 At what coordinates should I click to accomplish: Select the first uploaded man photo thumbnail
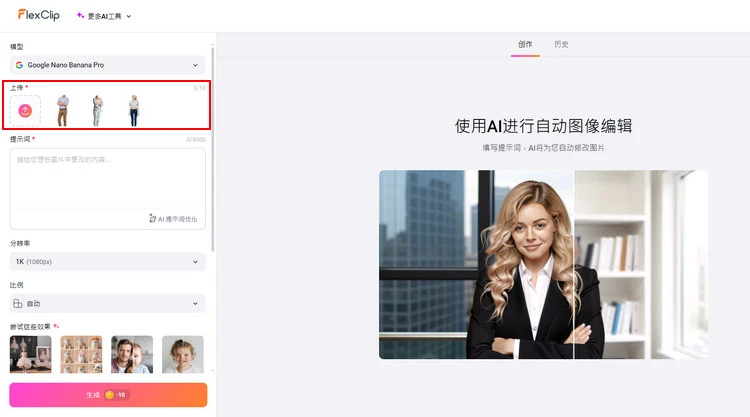click(x=63, y=110)
